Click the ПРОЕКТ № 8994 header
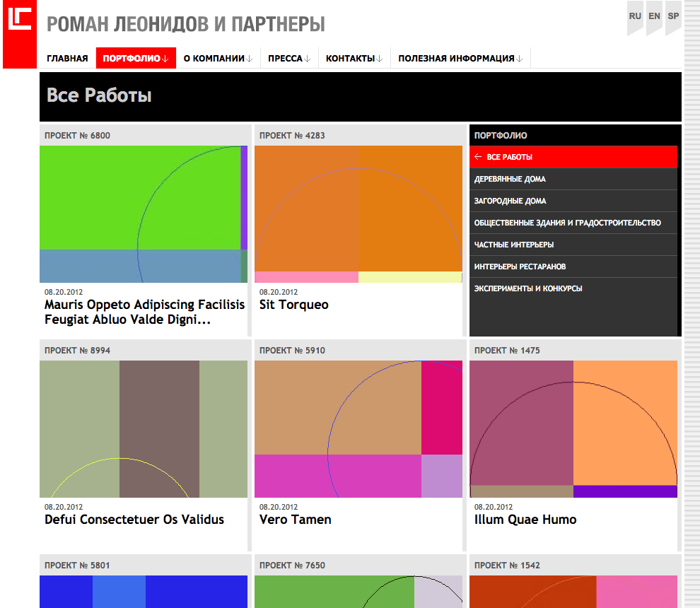This screenshot has width=700, height=608. coord(77,351)
